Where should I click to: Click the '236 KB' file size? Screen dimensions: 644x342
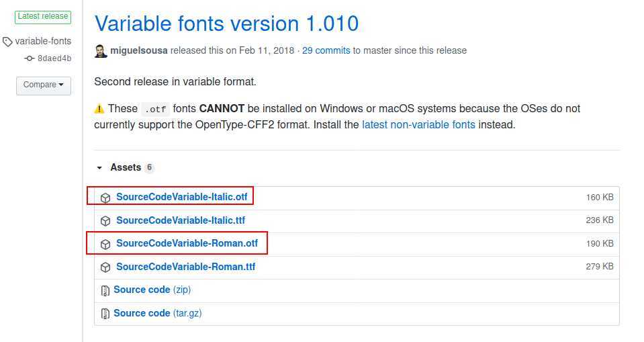(x=600, y=220)
